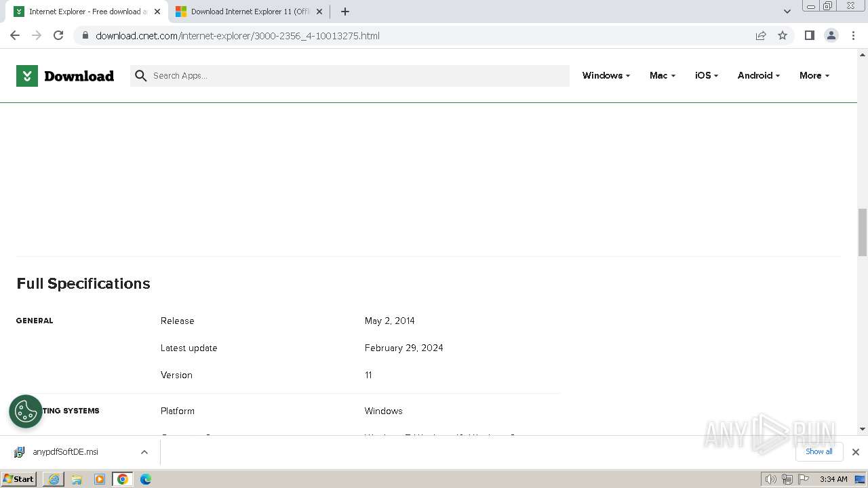Open media player taskbar icon

click(100, 479)
